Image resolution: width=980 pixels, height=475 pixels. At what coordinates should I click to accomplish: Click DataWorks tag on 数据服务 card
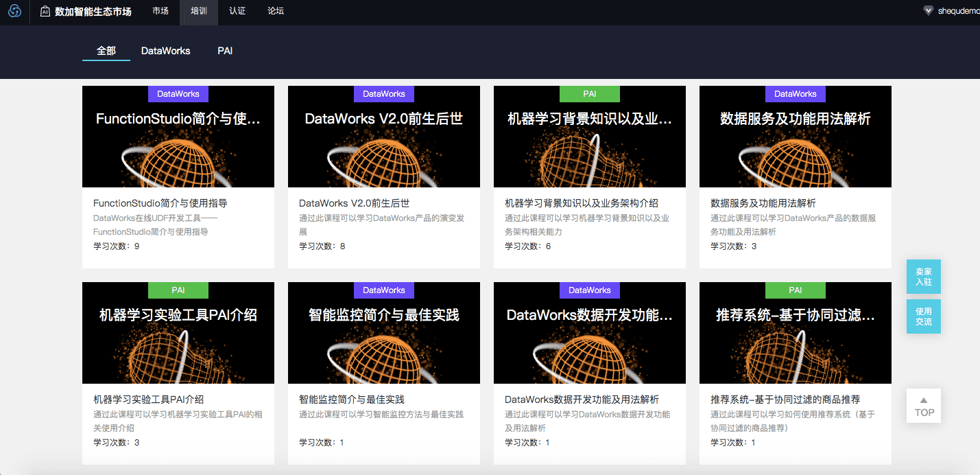[796, 94]
